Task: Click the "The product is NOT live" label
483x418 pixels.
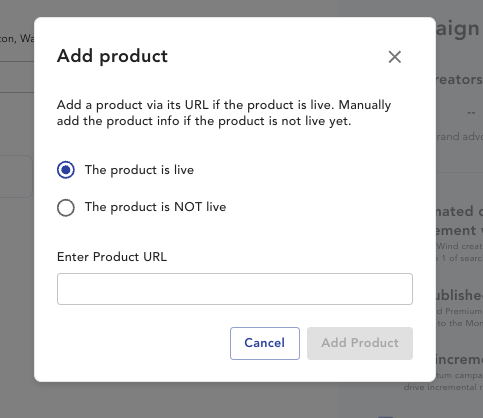Action: tap(155, 207)
